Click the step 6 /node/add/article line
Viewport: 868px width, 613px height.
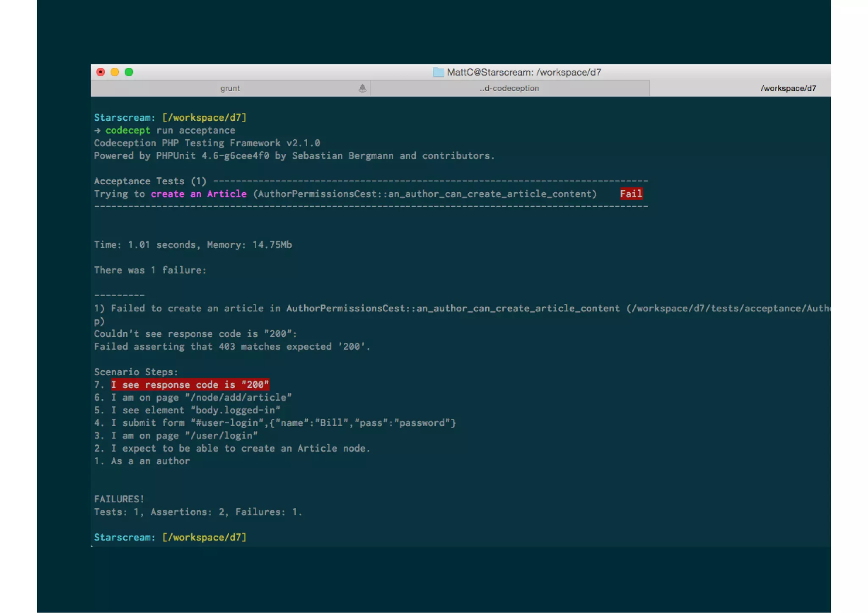[x=193, y=397]
